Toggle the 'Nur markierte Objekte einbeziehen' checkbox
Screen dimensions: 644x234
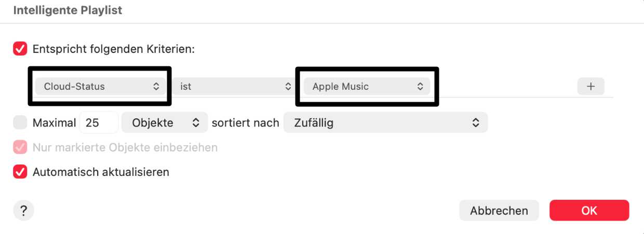tap(20, 147)
